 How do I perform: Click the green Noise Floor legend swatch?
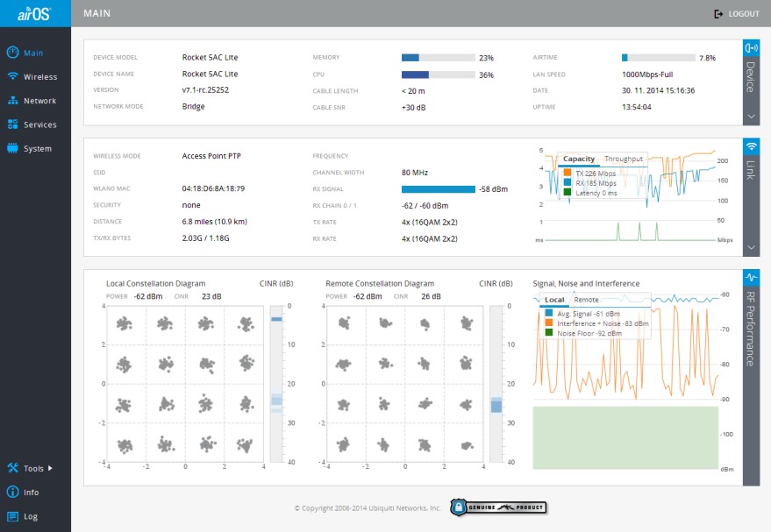(549, 333)
